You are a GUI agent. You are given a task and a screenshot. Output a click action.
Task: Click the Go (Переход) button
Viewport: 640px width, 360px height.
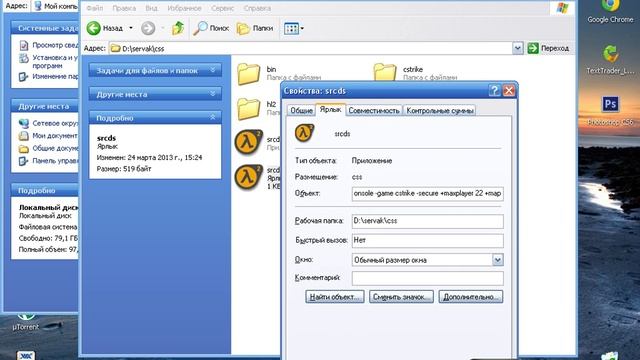(548, 48)
